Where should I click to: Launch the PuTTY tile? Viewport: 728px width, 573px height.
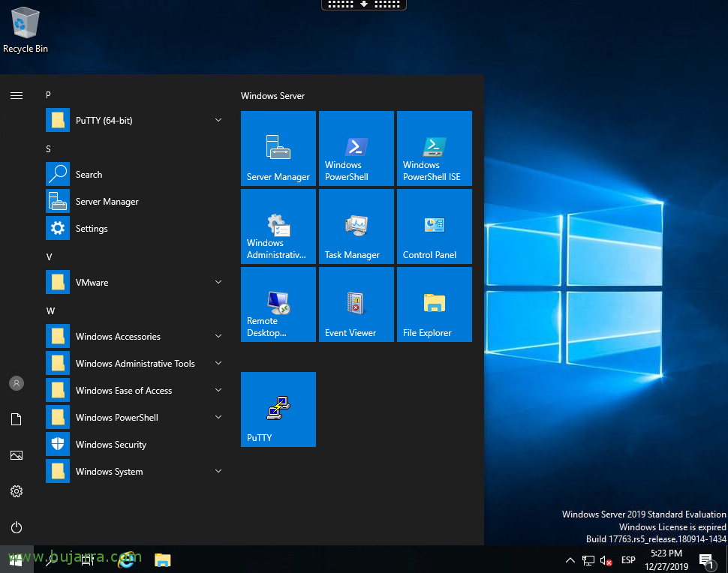click(278, 409)
